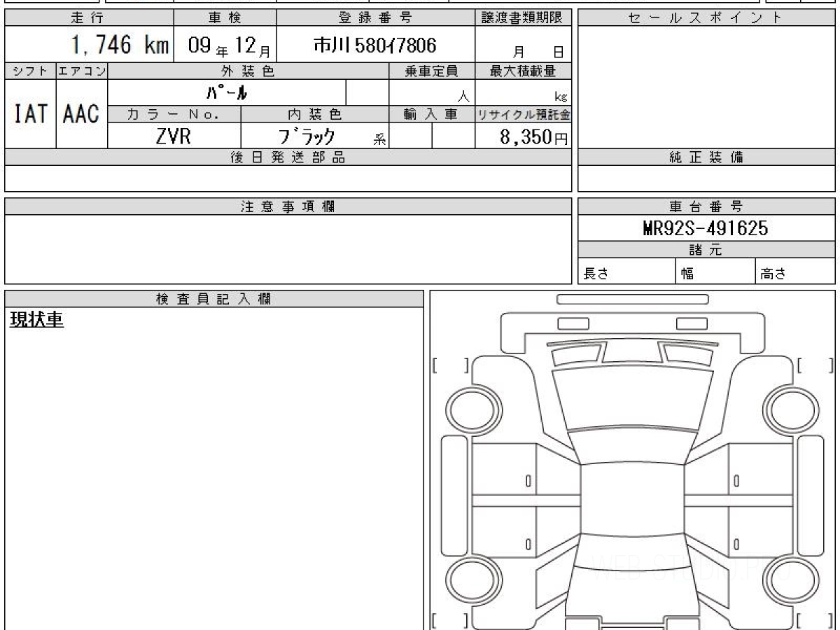Click the 走行 column header
The width and height of the screenshot is (840, 630).
click(x=88, y=18)
